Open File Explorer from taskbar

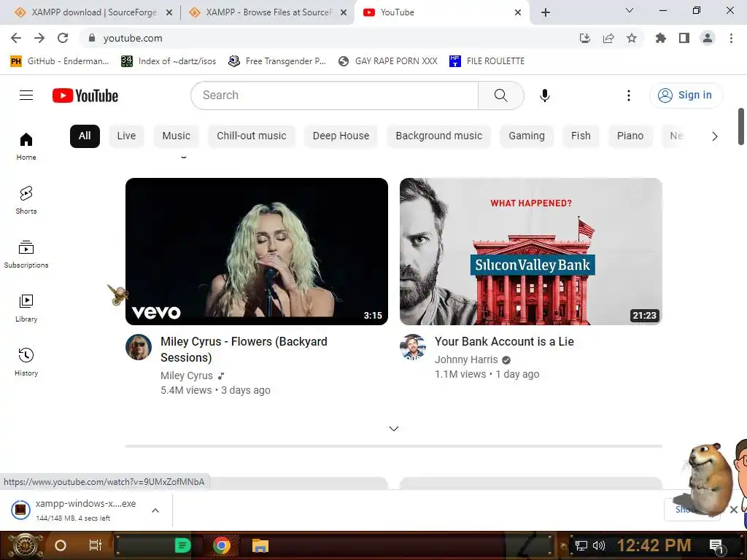(x=260, y=545)
